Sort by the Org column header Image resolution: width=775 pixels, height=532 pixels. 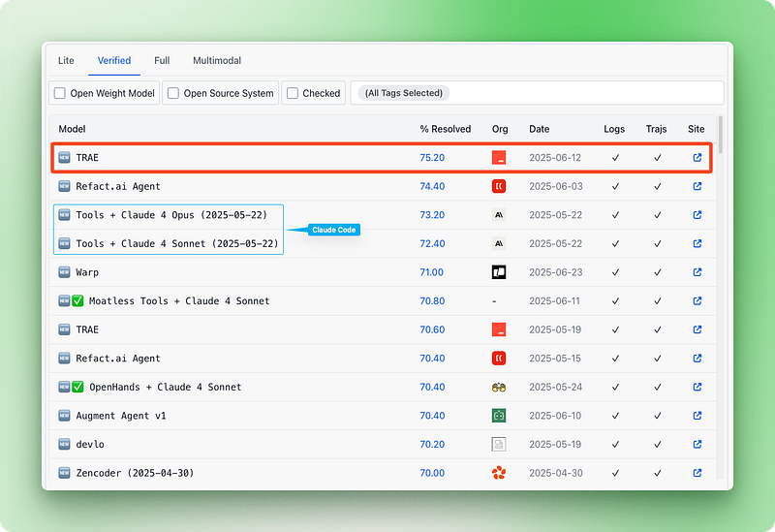point(500,129)
